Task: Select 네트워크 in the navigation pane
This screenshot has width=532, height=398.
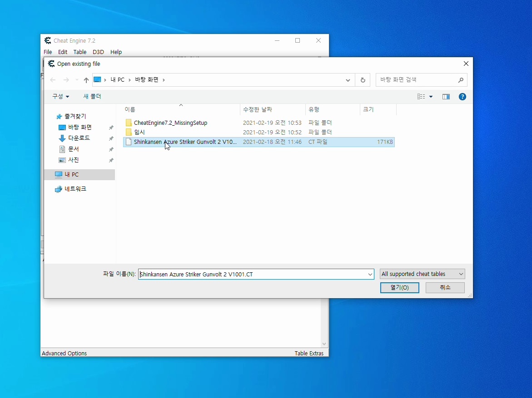Action: point(75,189)
